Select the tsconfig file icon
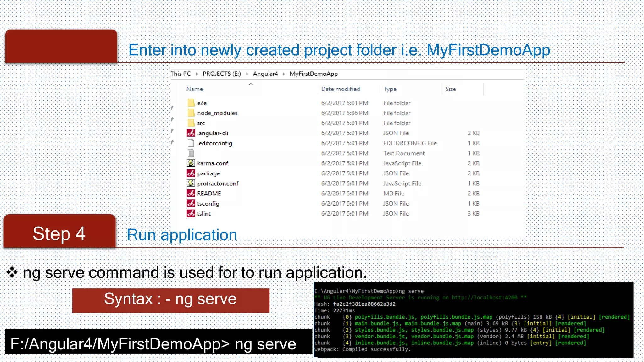The width and height of the screenshot is (644, 362). pos(191,203)
